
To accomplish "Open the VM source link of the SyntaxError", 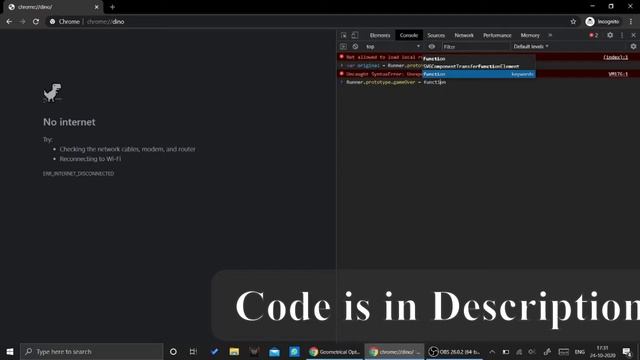I will tap(618, 74).
